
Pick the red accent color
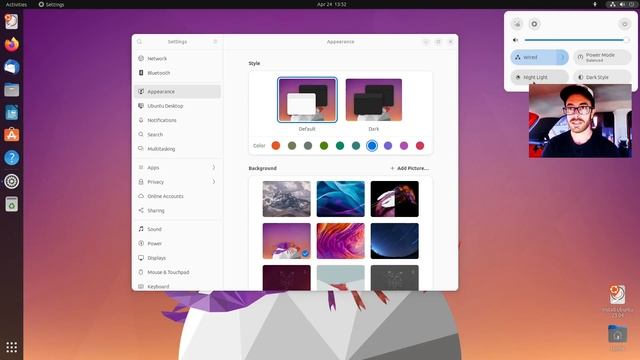[x=420, y=145]
